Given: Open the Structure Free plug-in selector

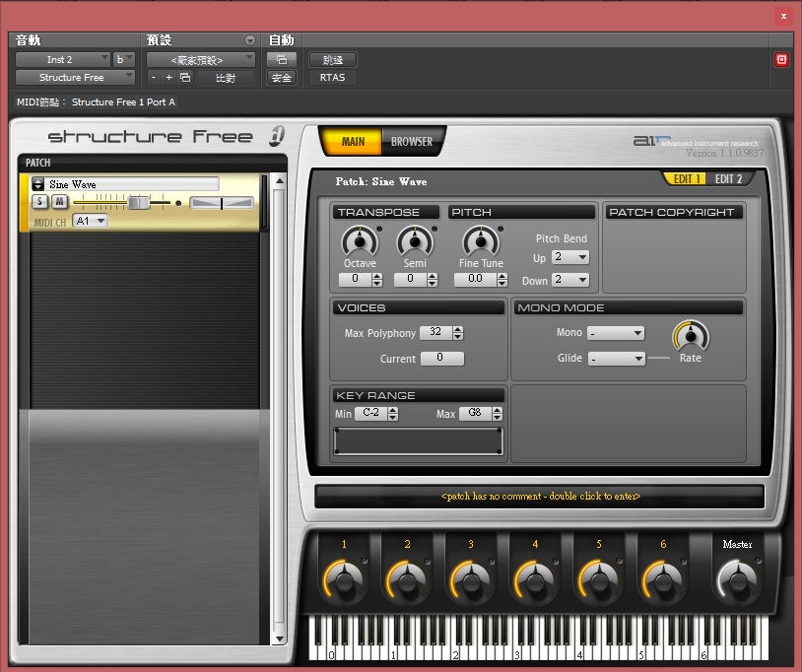Looking at the screenshot, I should 75,78.
